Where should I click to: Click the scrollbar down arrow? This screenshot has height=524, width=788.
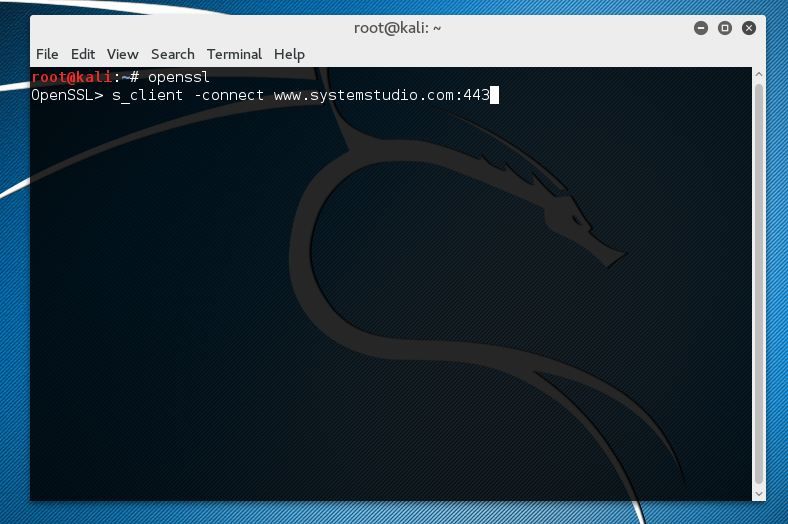coord(759,494)
